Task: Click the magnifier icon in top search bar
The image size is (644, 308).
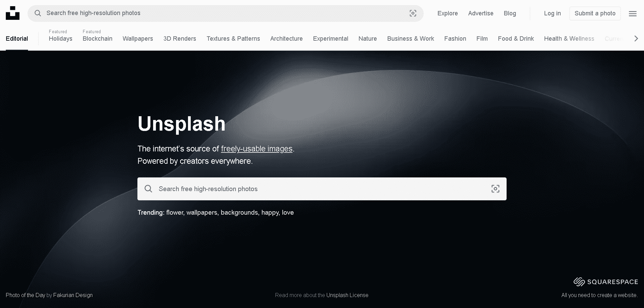Action: pos(38,13)
